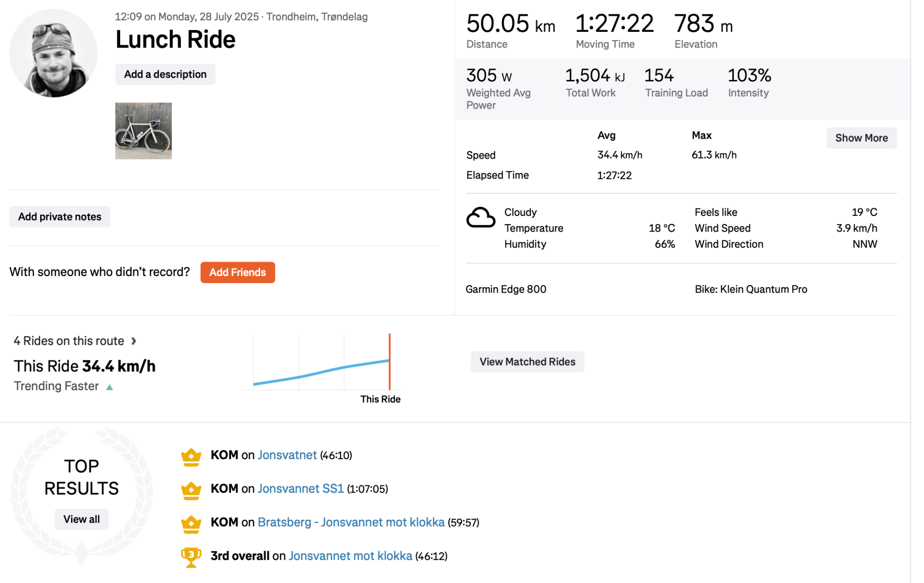
Task: Click the 3rd overall trophy icon
Action: coord(191,557)
